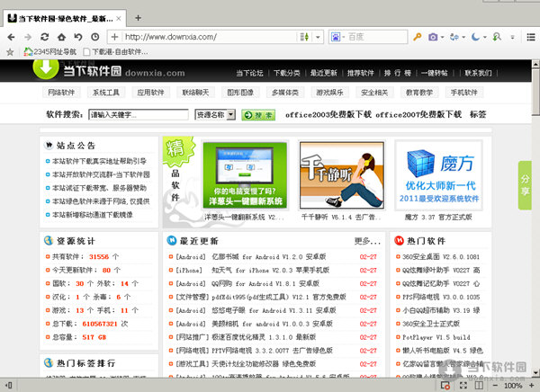Click the page vertical scrollbar thumb
540x392 pixels.
(535, 92)
